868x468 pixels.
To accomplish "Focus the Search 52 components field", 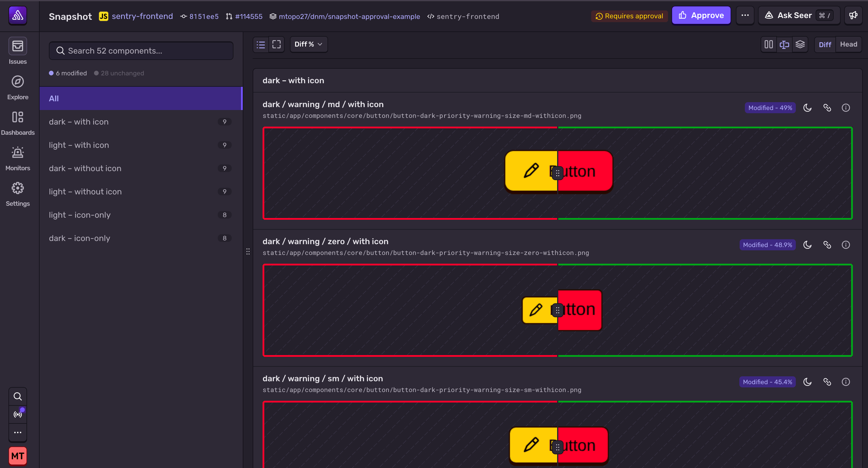I will (141, 51).
